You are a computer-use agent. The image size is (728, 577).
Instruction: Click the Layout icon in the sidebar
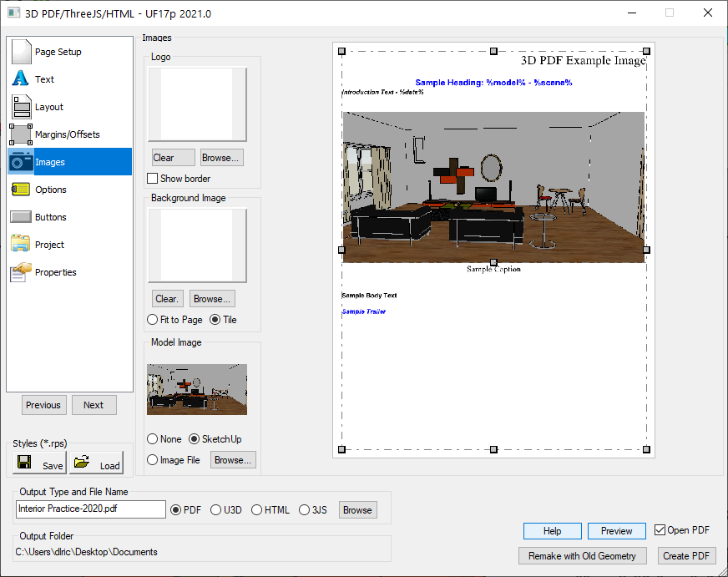point(21,106)
